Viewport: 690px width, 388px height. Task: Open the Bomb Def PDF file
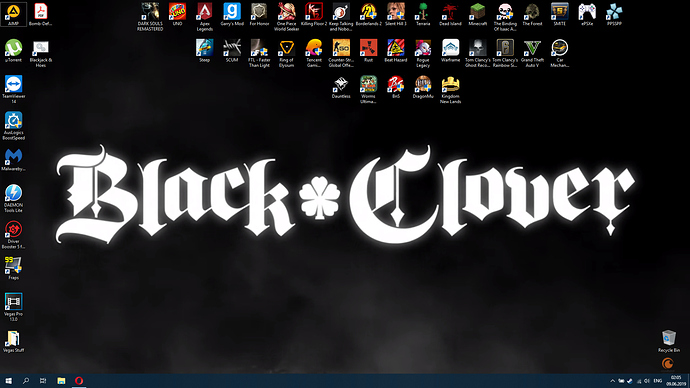point(40,14)
